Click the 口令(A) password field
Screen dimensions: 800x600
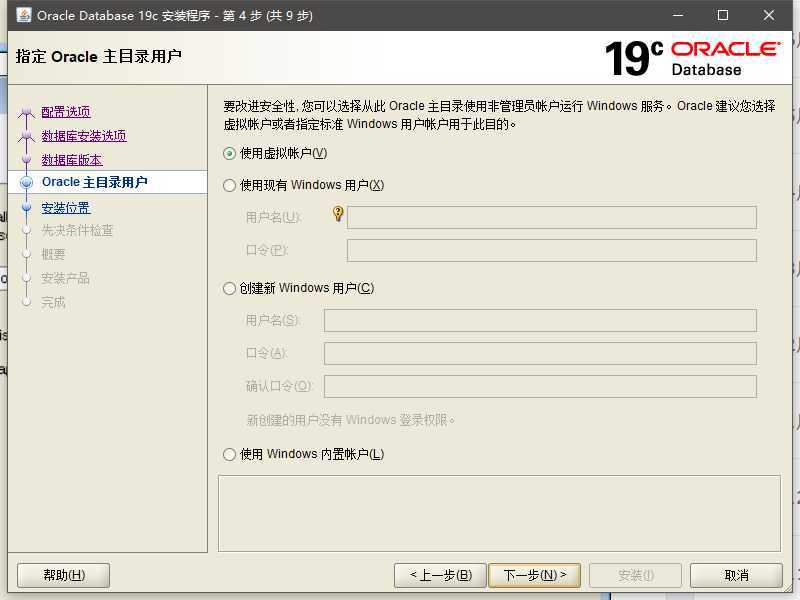tap(540, 354)
